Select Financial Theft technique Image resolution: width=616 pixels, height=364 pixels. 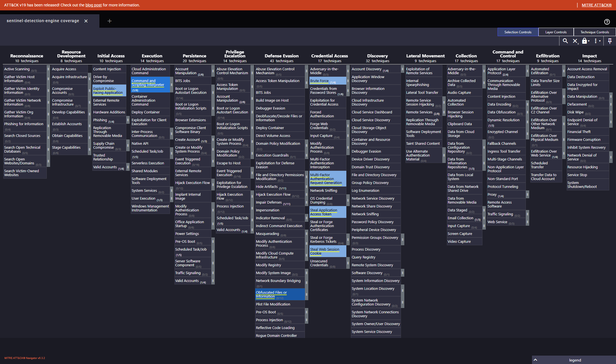(x=588, y=132)
